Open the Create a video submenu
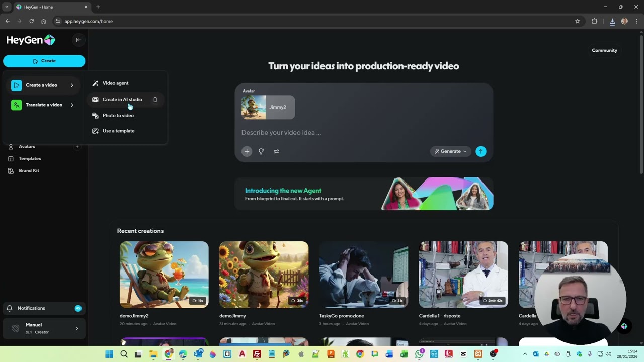This screenshot has height=362, width=644. pyautogui.click(x=44, y=85)
